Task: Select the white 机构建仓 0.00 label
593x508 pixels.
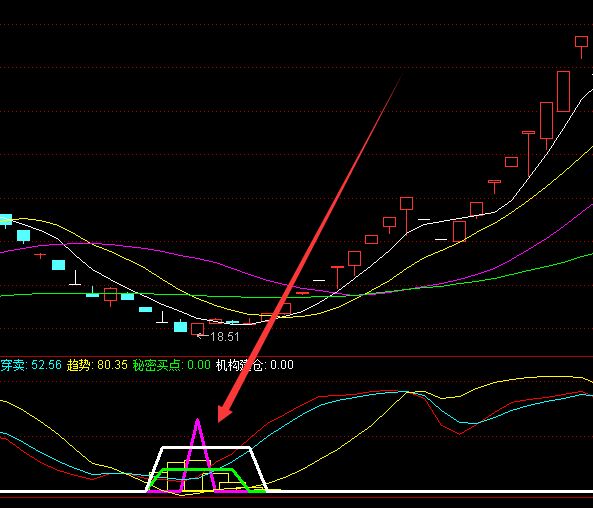Action: click(x=255, y=365)
